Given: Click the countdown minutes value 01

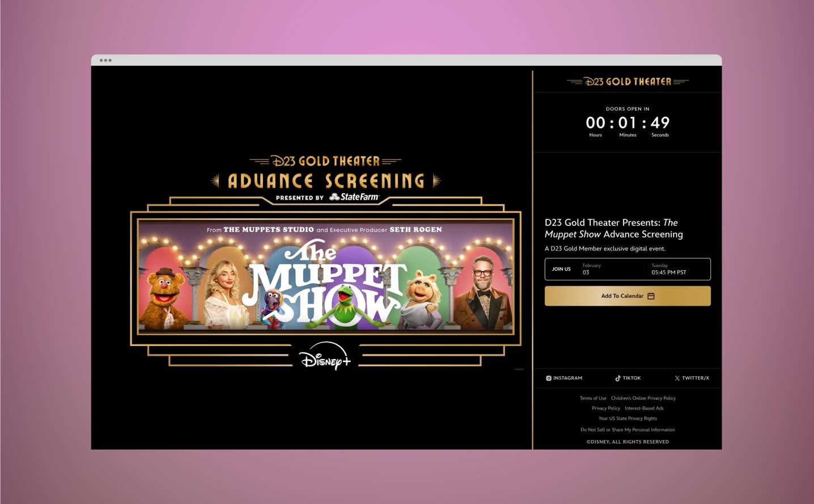Looking at the screenshot, I should pyautogui.click(x=628, y=123).
